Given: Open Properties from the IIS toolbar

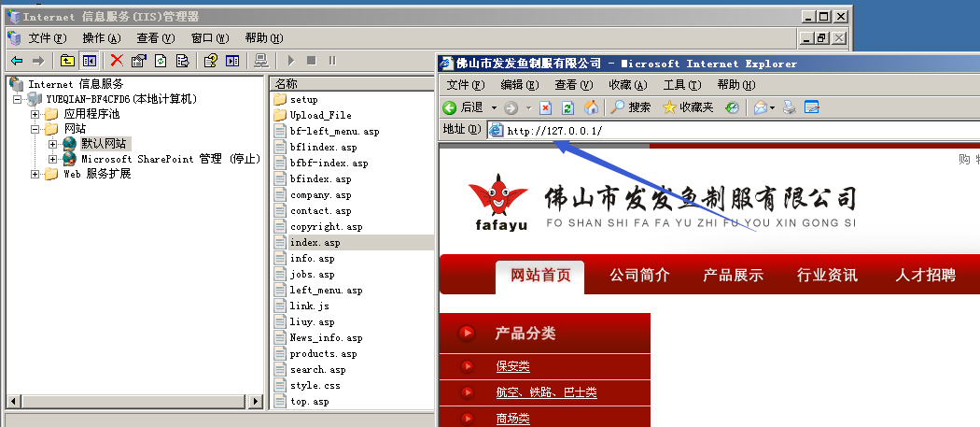Looking at the screenshot, I should coord(139,61).
